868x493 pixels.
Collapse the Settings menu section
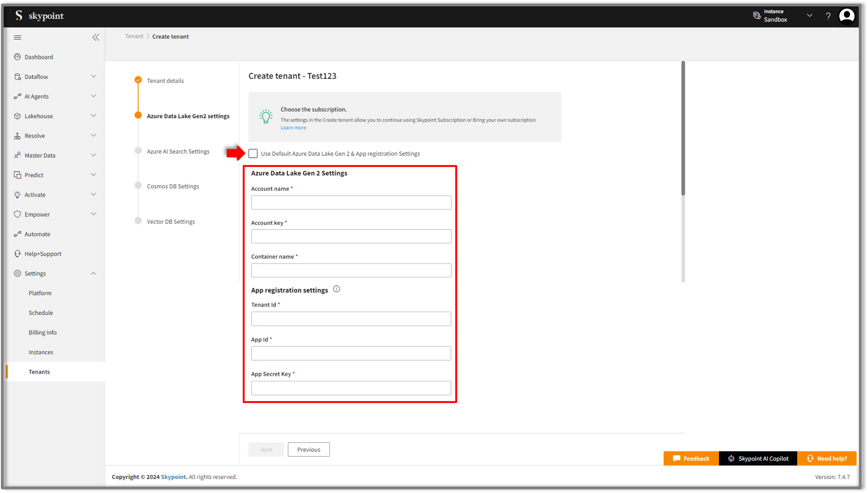(x=94, y=273)
